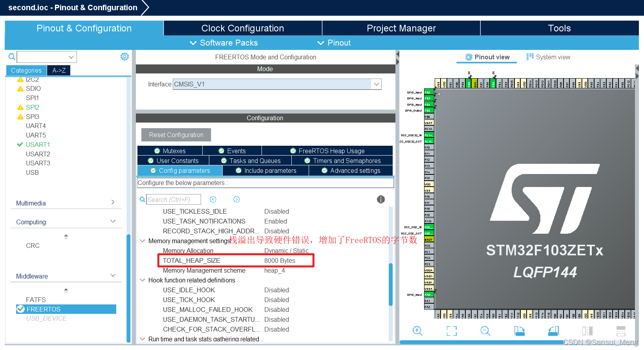The width and height of the screenshot is (644, 350).
Task: Open the Tools tab
Action: (x=560, y=28)
